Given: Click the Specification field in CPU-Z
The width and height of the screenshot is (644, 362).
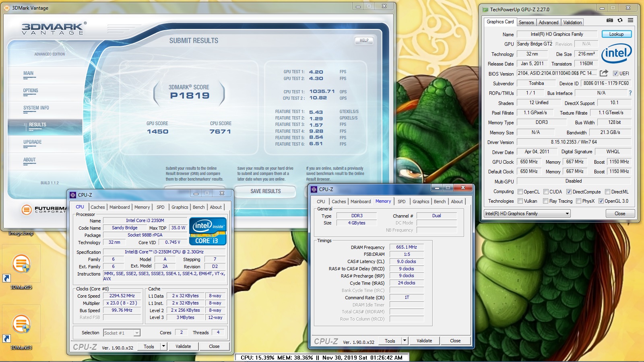Looking at the screenshot, I should point(164,252).
